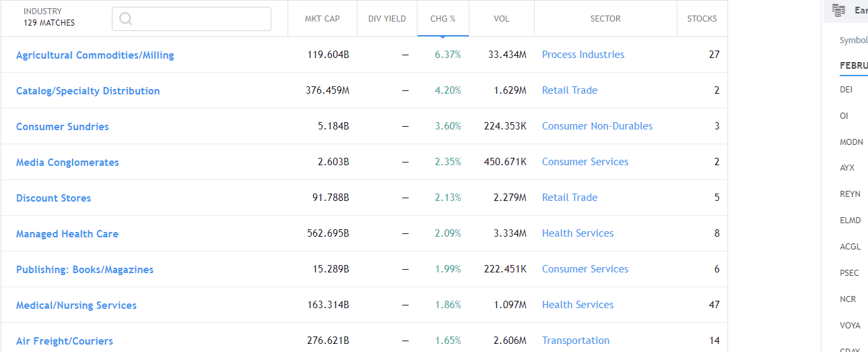Open Consumer Non-Durables sector link
The width and height of the screenshot is (868, 352).
[597, 126]
